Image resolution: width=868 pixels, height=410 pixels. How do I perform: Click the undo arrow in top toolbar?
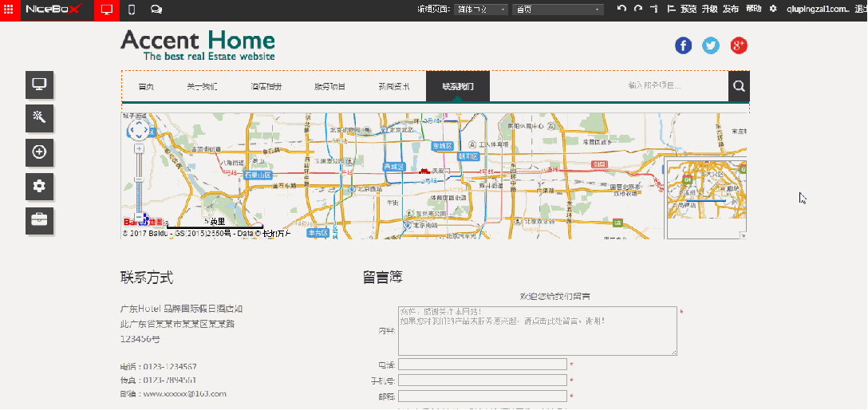pyautogui.click(x=622, y=10)
